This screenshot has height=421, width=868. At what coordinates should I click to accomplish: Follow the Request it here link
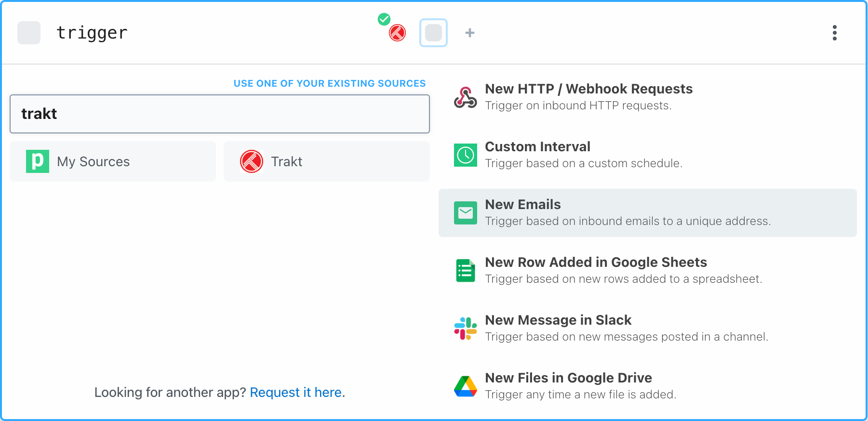[297, 393]
